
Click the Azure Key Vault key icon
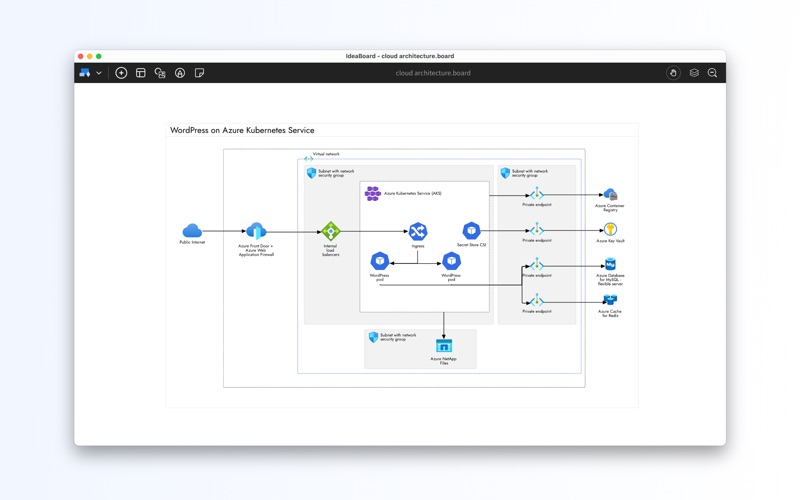click(610, 229)
